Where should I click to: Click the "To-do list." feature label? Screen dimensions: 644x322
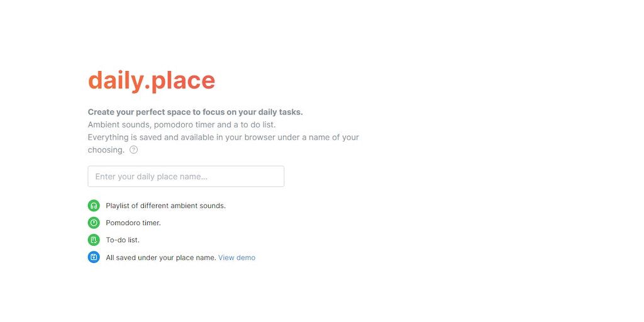coord(123,240)
